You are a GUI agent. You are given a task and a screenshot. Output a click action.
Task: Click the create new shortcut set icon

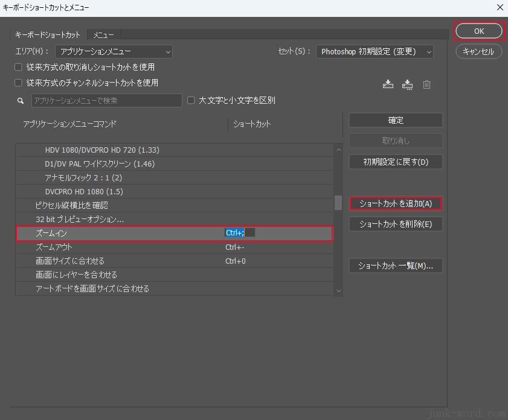click(408, 84)
